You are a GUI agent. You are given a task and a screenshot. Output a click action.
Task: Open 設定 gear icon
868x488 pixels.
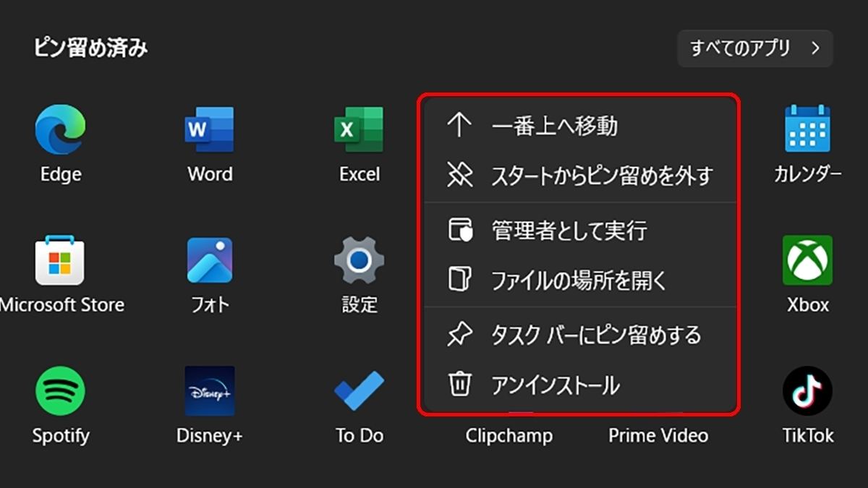[359, 260]
